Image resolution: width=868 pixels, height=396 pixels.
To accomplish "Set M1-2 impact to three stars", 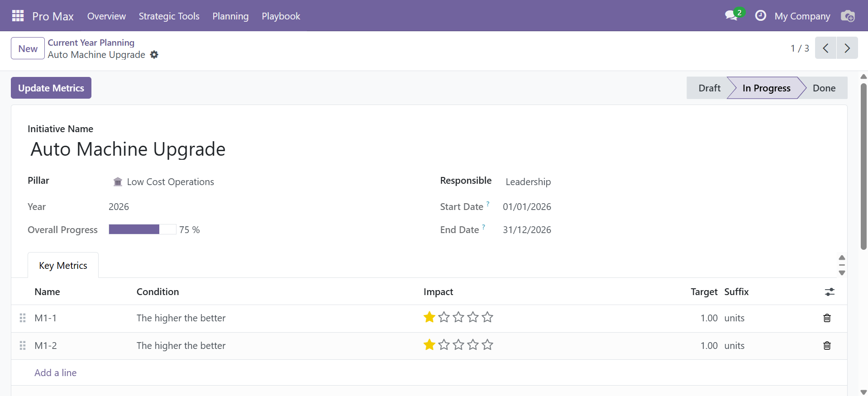I will pos(458,345).
